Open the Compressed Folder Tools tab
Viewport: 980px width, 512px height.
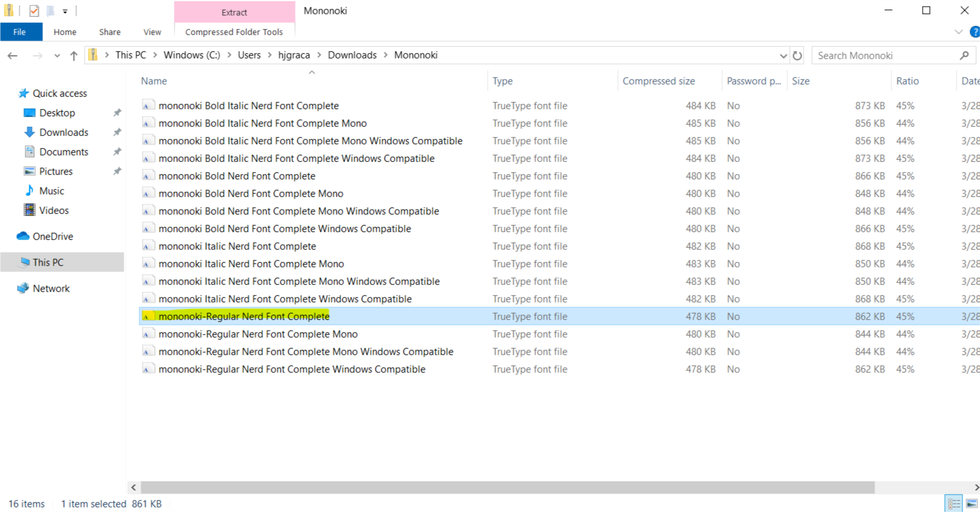coord(234,32)
